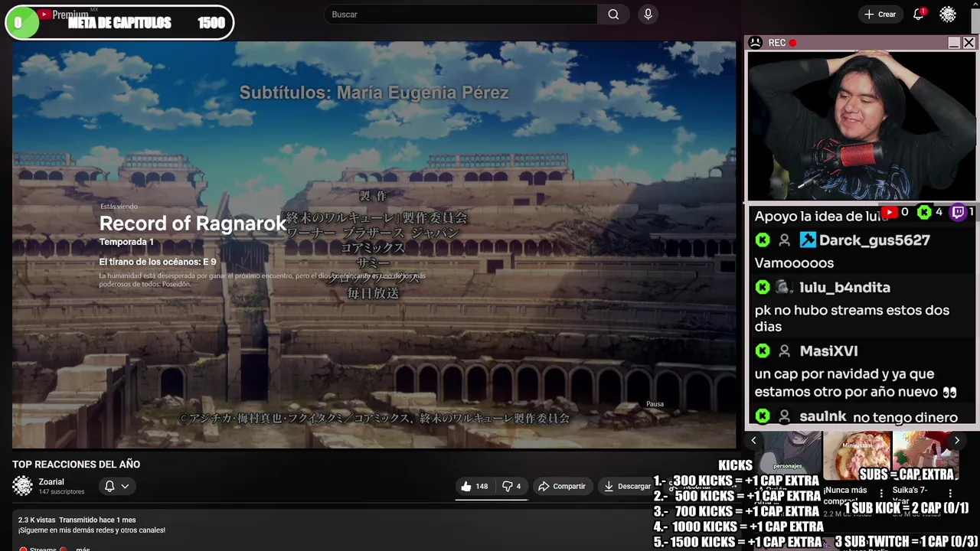This screenshot has width=980, height=551.
Task: Click the chat message 'Vamooooos'
Action: pos(794,263)
